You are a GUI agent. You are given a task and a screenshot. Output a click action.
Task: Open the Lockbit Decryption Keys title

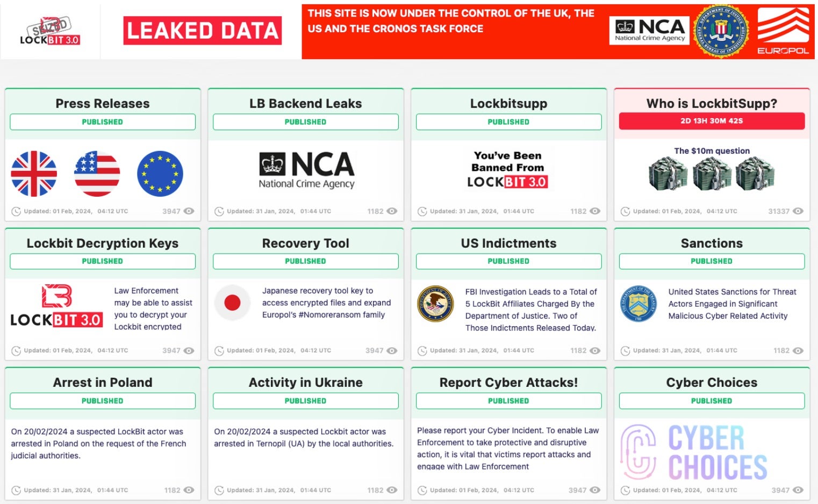point(103,243)
